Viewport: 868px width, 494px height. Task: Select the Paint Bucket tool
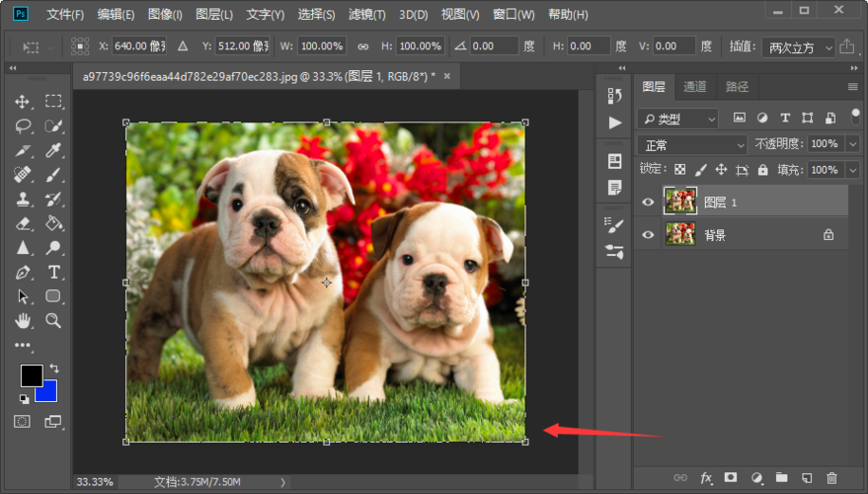(53, 223)
